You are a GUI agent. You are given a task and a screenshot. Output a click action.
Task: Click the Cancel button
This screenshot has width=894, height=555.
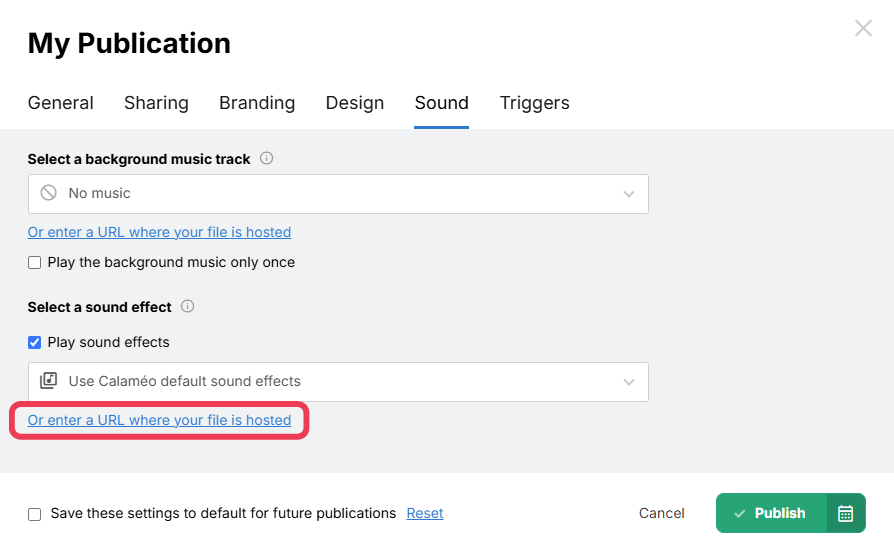tap(661, 513)
